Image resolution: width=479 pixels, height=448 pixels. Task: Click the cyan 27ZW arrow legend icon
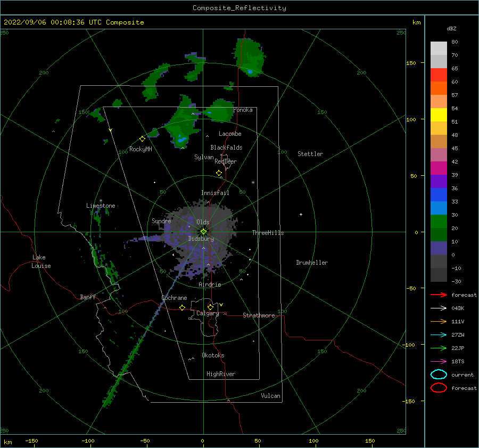[439, 335]
